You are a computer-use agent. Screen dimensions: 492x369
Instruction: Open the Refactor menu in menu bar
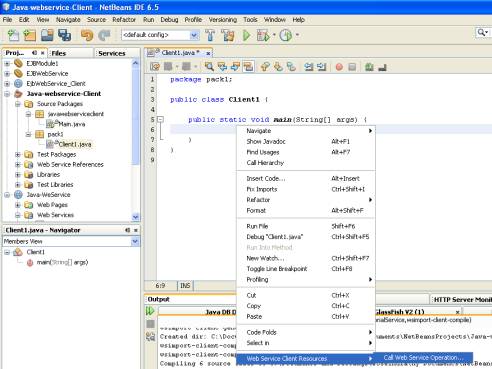pyautogui.click(x=124, y=20)
